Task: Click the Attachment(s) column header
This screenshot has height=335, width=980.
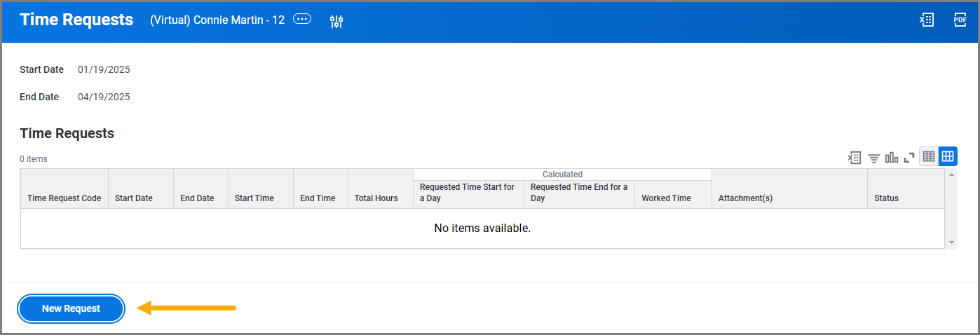Action: [x=745, y=198]
